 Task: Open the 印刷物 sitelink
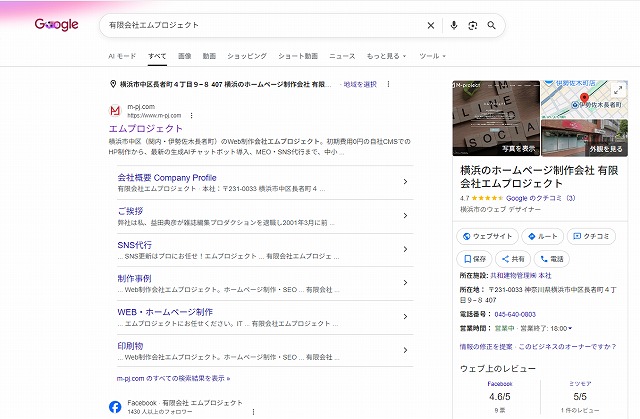(130, 346)
